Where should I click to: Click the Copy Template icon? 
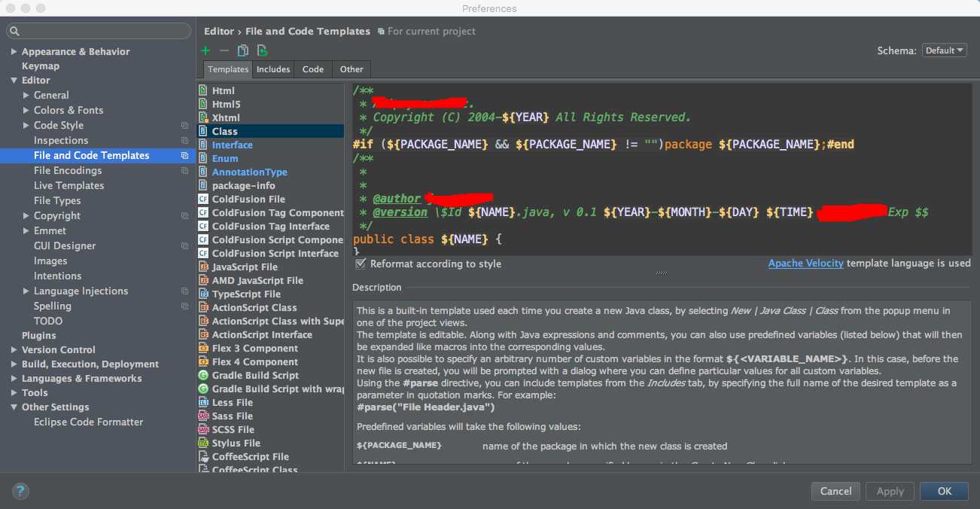coord(242,50)
